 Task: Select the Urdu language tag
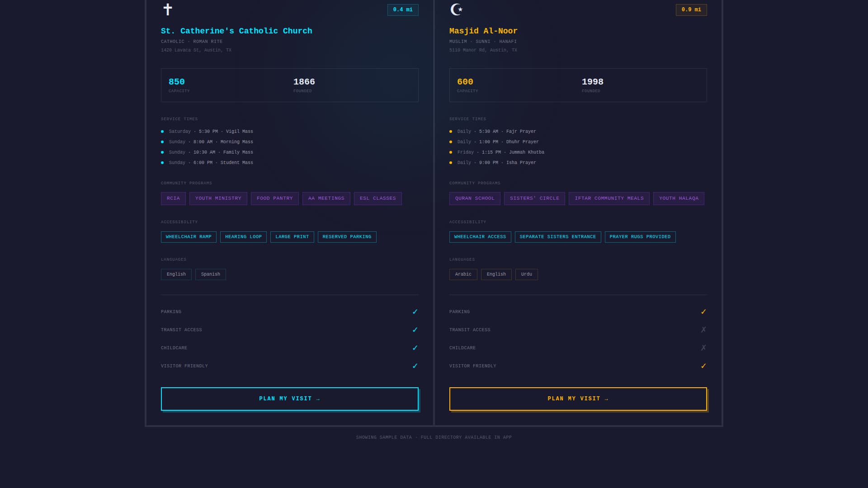pyautogui.click(x=527, y=274)
